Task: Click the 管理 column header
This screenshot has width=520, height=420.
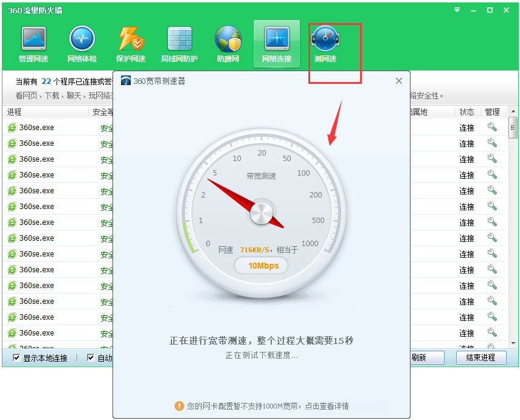Action: pos(493,112)
